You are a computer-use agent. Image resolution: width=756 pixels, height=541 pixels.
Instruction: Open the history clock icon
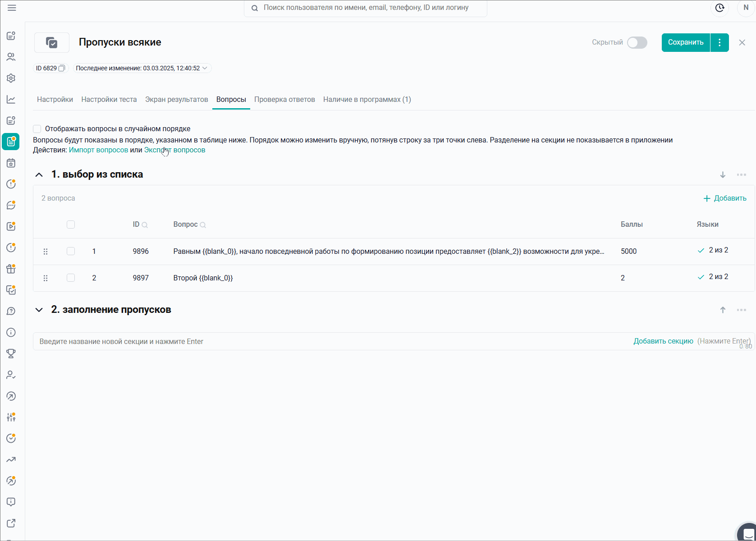(720, 8)
